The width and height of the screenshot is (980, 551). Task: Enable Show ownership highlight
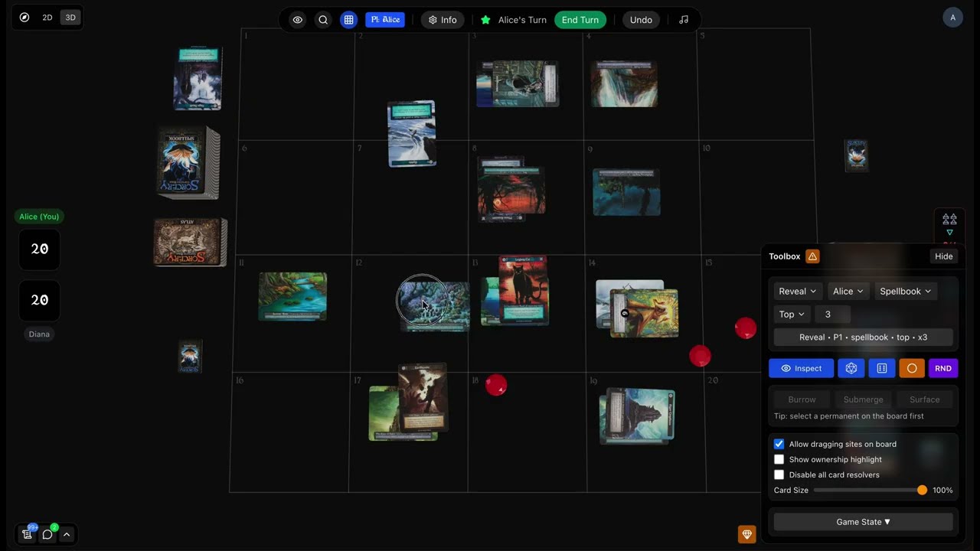click(779, 459)
